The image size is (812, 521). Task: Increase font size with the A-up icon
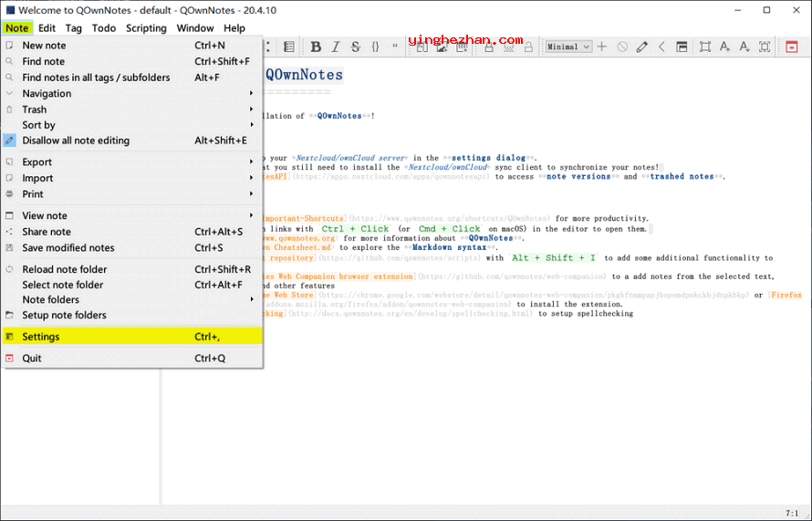click(x=724, y=47)
